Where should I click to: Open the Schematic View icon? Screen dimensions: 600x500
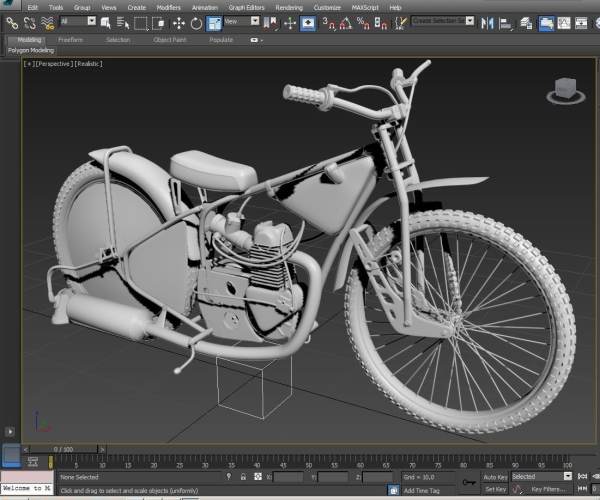click(581, 23)
